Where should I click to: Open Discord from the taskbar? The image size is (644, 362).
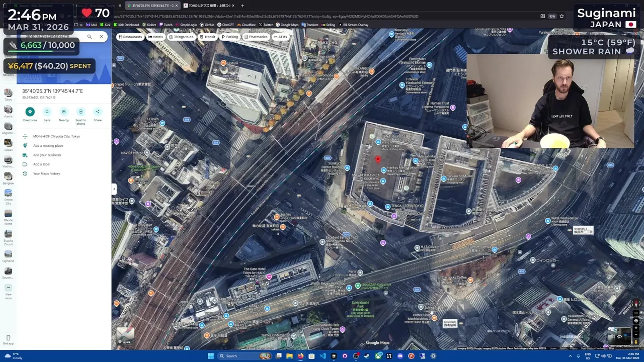pos(400,356)
